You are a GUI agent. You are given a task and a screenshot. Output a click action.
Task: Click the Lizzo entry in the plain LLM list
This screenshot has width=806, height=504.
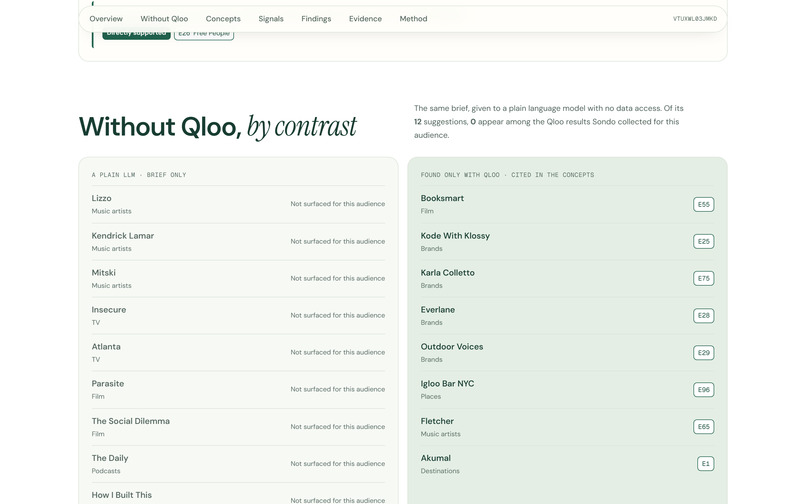click(x=239, y=204)
